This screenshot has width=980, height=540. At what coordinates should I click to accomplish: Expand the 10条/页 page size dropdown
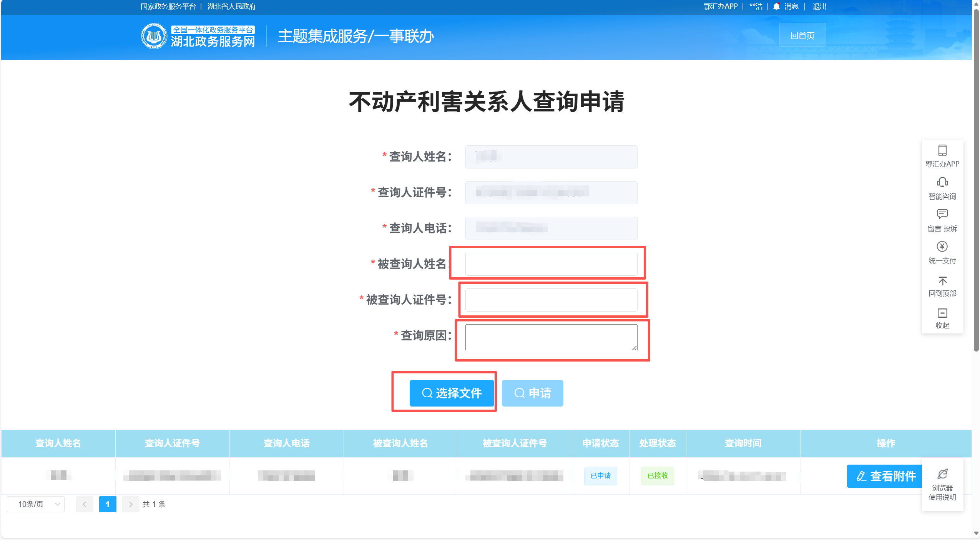pos(36,504)
